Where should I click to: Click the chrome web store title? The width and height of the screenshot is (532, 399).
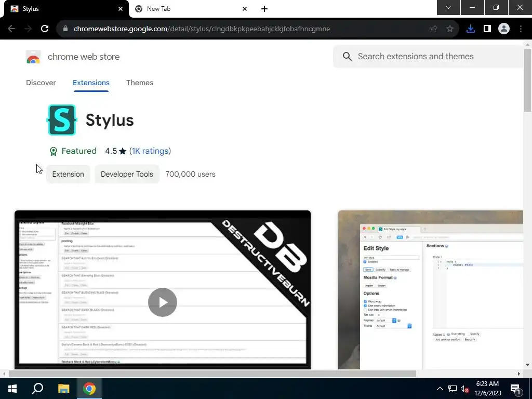84,57
